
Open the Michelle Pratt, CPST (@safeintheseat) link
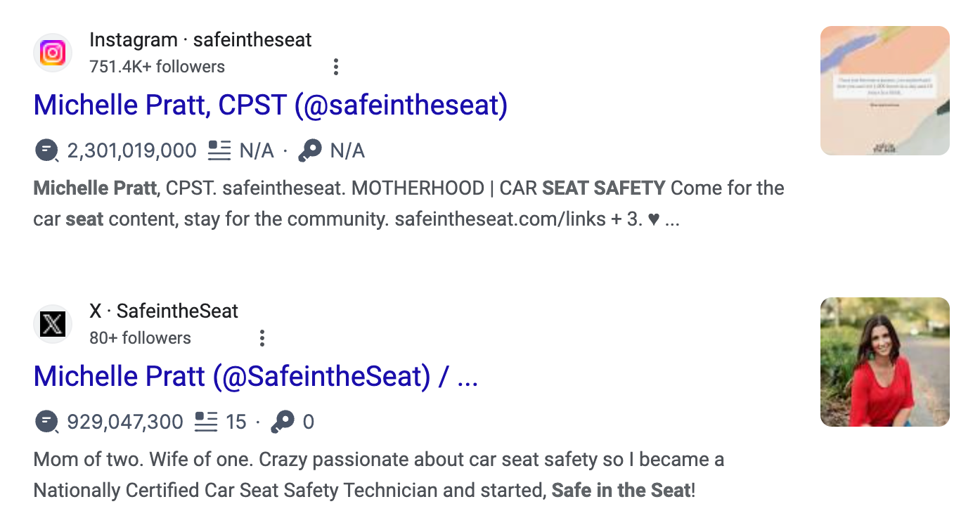click(270, 105)
